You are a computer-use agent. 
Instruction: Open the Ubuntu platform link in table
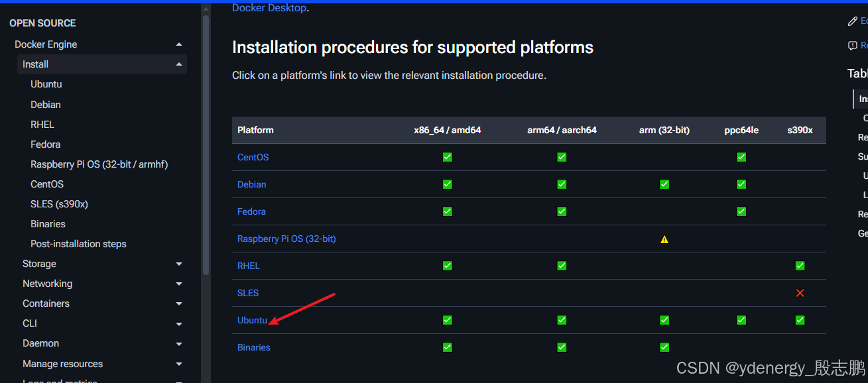pyautogui.click(x=252, y=320)
